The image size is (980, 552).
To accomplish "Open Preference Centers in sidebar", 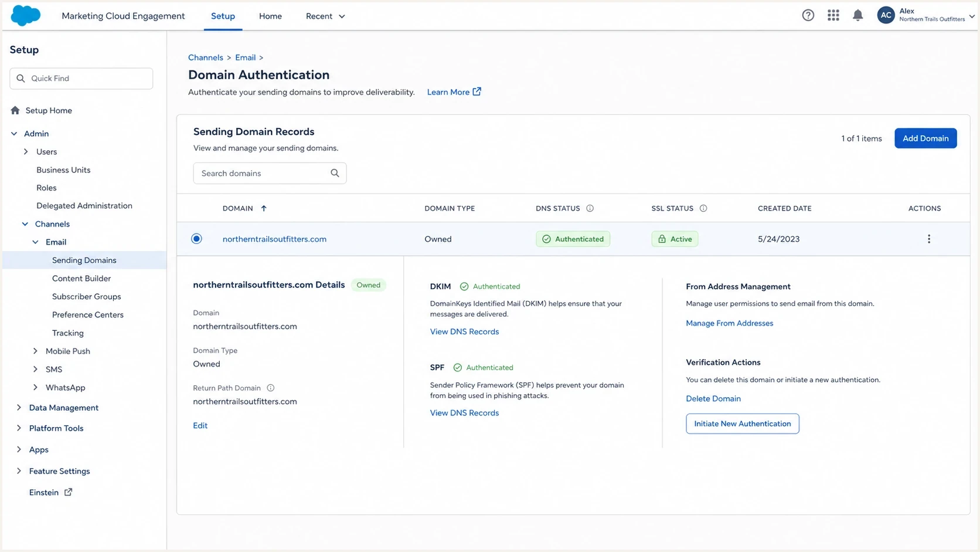I will pos(88,315).
